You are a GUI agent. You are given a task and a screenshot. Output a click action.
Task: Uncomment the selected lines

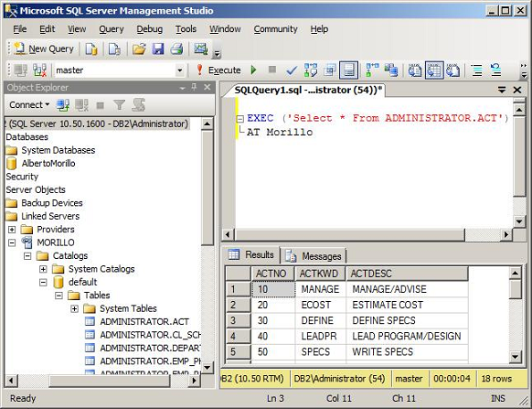point(496,70)
